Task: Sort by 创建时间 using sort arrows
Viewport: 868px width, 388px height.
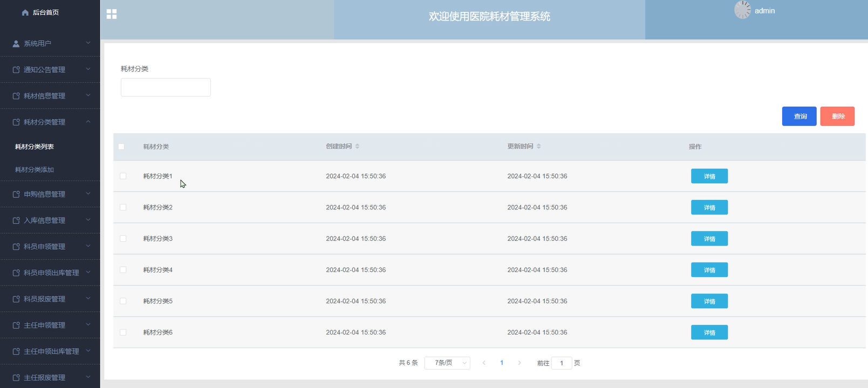Action: coord(357,146)
